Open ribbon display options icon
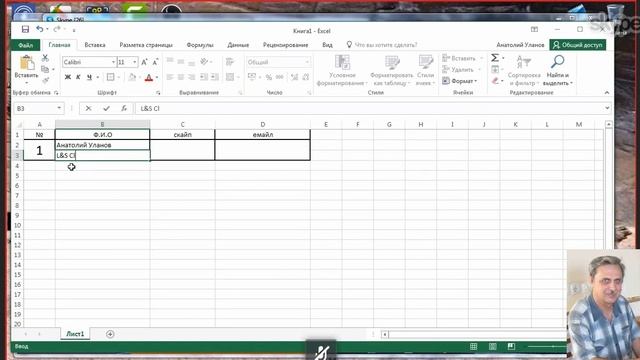This screenshot has height=360, width=640. 534,29
